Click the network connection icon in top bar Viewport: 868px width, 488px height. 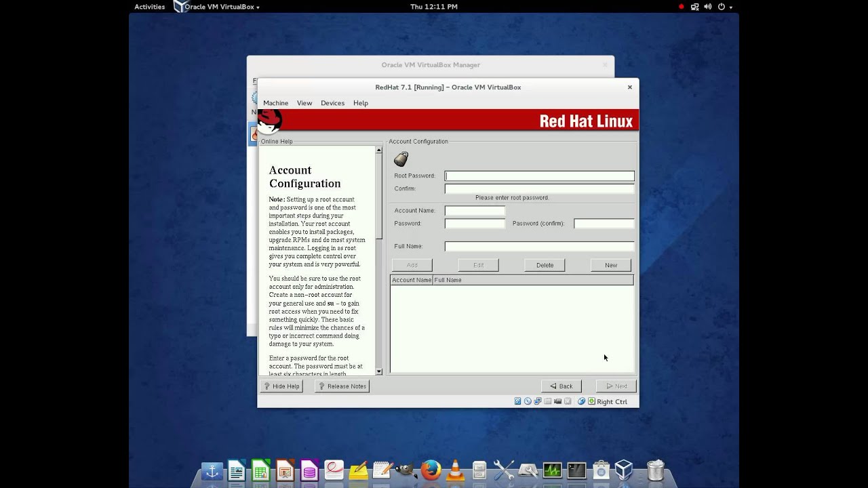click(x=694, y=7)
